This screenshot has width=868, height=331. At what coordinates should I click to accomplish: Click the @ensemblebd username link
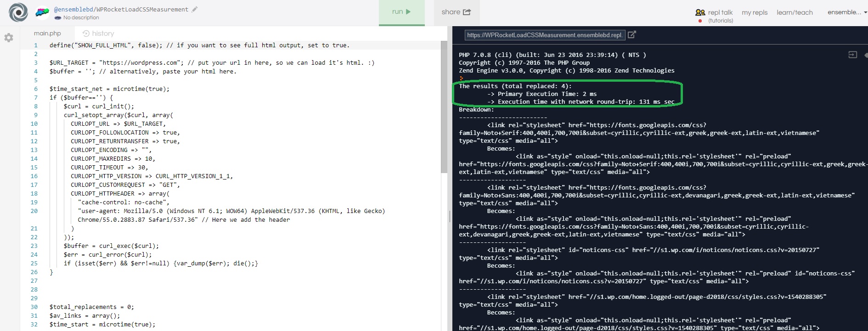73,10
